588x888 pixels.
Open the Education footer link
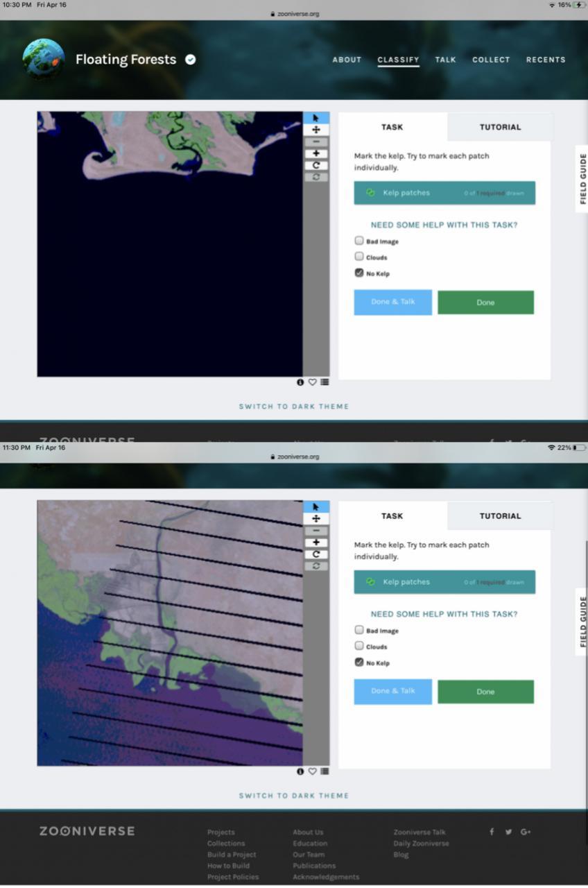click(x=310, y=844)
